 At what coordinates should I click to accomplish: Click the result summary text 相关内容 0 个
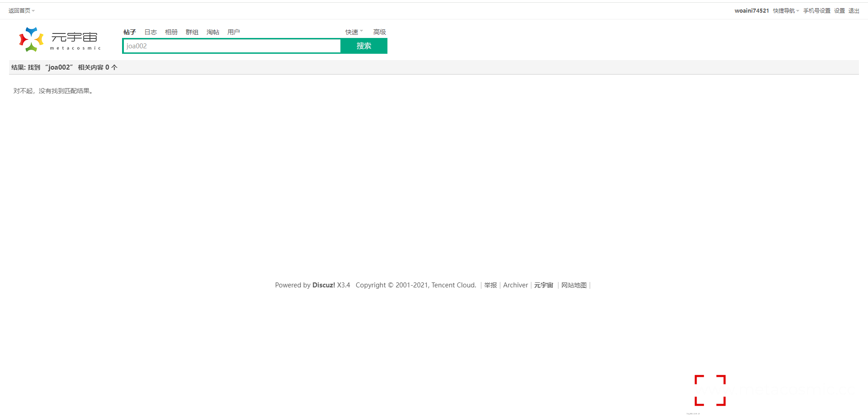tap(98, 67)
